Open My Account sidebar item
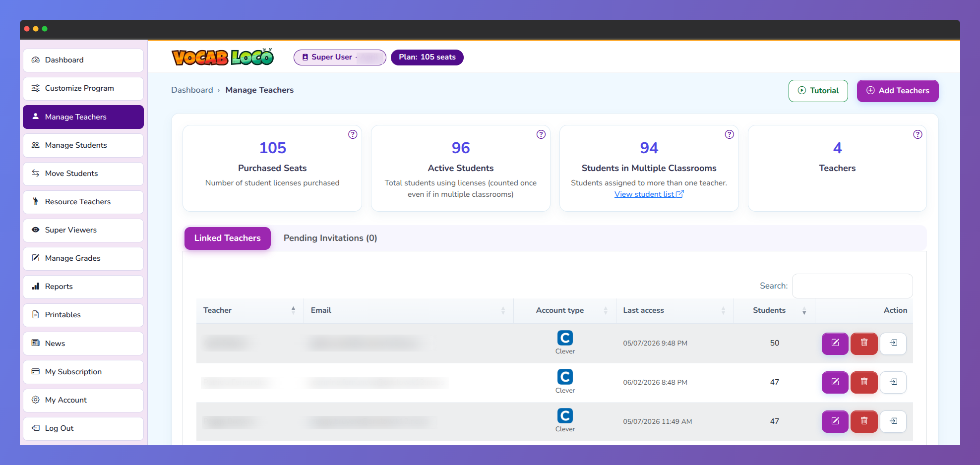 (x=83, y=400)
